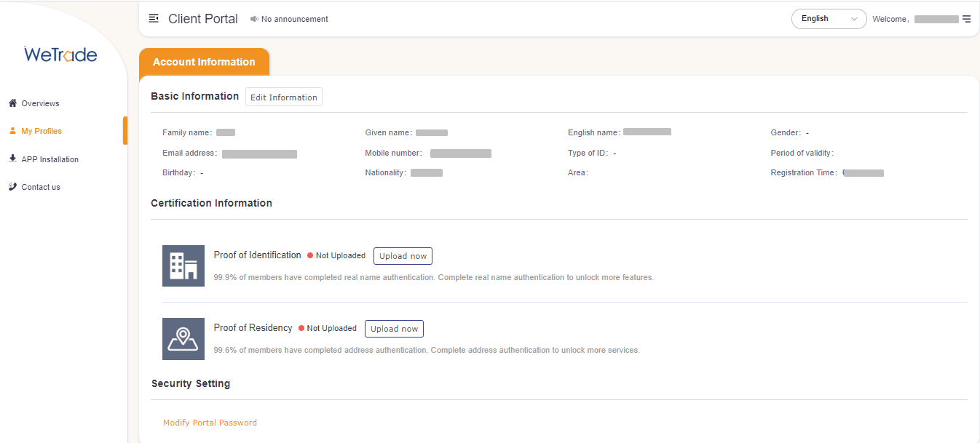The image size is (980, 443).
Task: Click the Proof of Residency title text
Action: [253, 328]
